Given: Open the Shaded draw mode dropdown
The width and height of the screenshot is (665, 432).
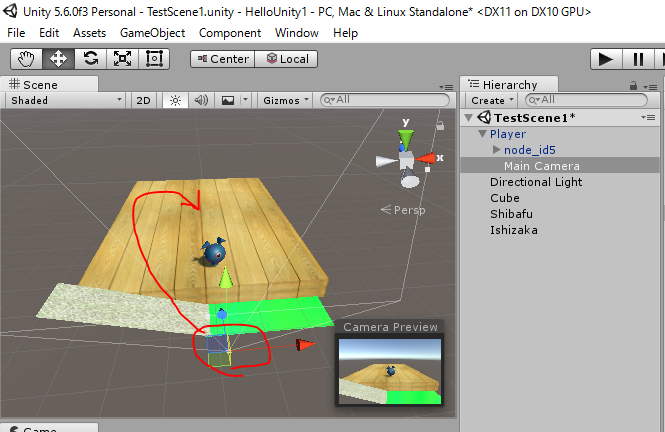Looking at the screenshot, I should pos(66,100).
